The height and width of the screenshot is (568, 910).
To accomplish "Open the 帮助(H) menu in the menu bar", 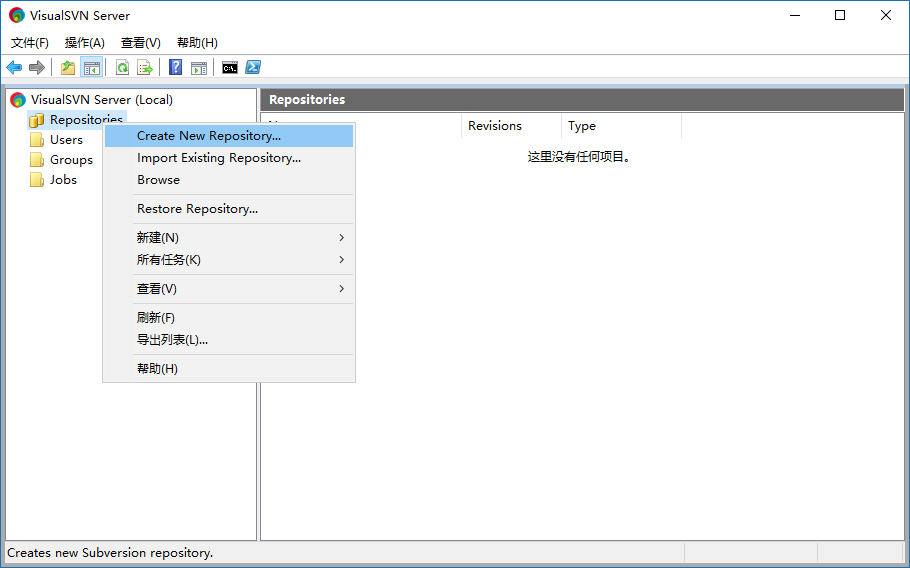I will [x=197, y=42].
